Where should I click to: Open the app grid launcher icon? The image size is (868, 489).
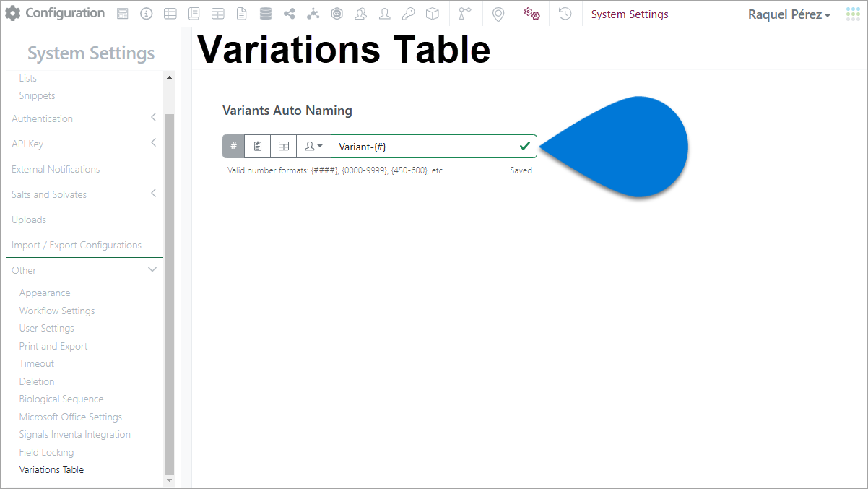[853, 14]
